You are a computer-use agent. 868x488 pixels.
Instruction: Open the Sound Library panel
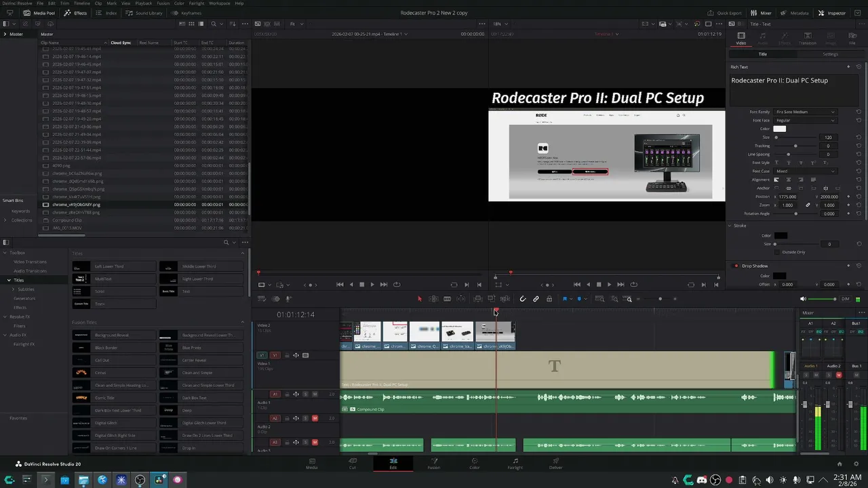pos(144,13)
